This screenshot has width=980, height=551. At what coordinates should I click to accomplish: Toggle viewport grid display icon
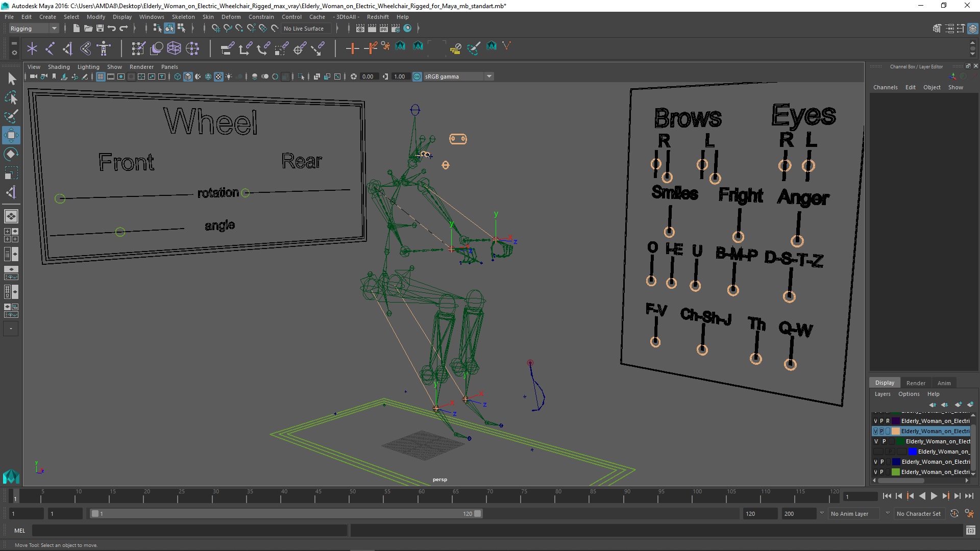[101, 77]
